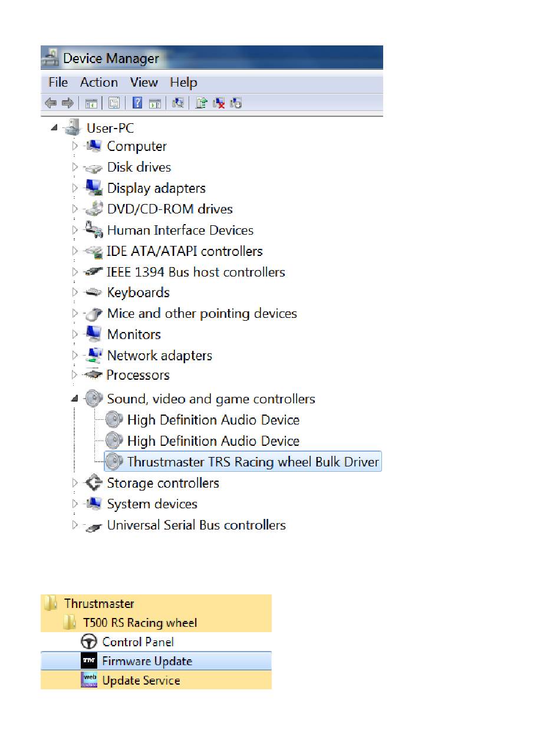Open the View menu

point(144,83)
